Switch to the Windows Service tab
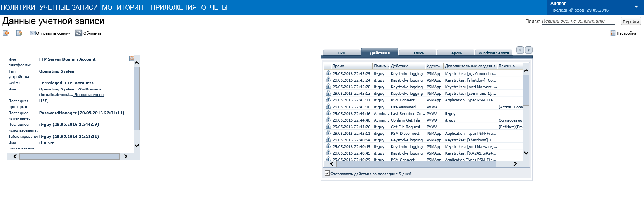 pos(494,53)
